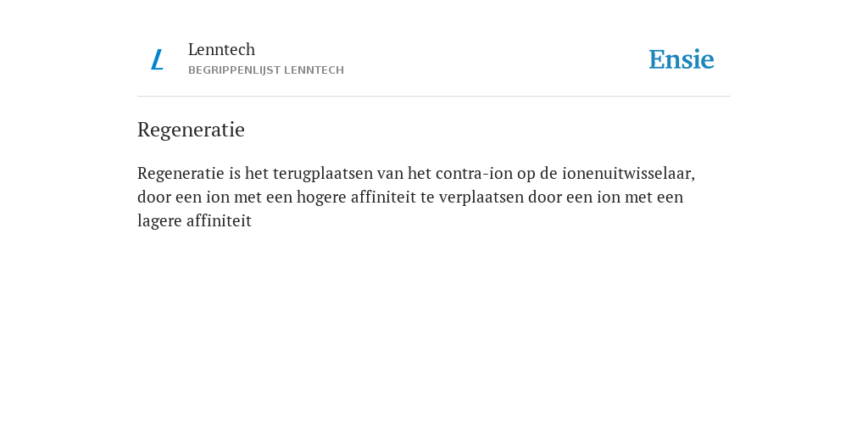
Task: Click the Regeneratie heading
Action: click(191, 130)
